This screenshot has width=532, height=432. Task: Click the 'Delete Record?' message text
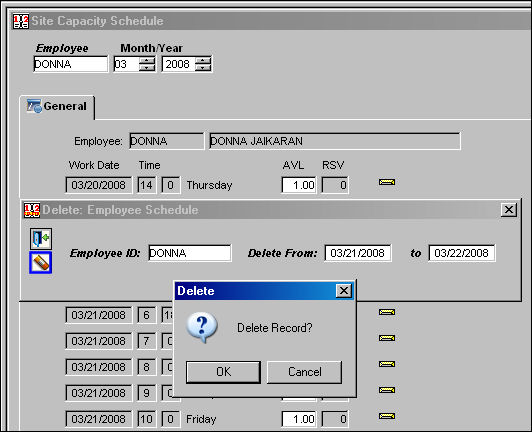[274, 328]
